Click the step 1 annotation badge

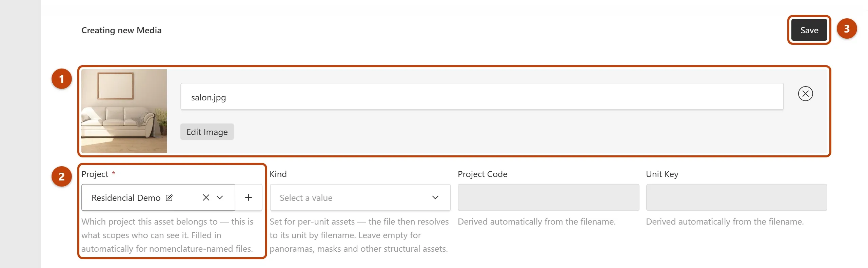click(61, 79)
